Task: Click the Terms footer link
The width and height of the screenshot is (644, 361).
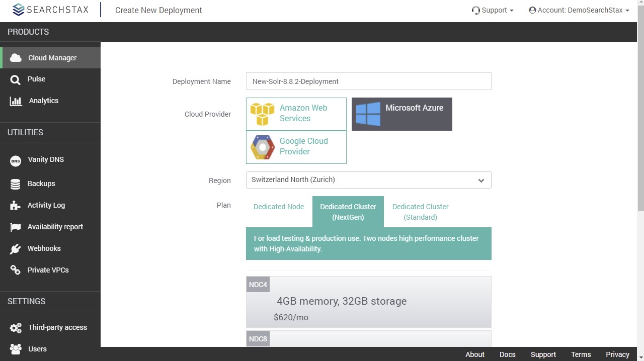Action: [x=581, y=354]
